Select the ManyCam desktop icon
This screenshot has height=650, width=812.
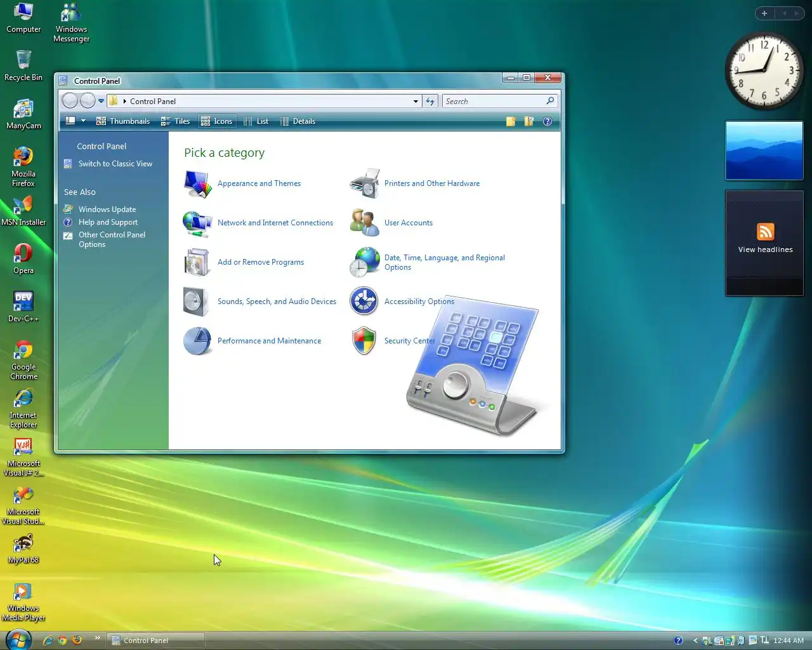(x=23, y=108)
